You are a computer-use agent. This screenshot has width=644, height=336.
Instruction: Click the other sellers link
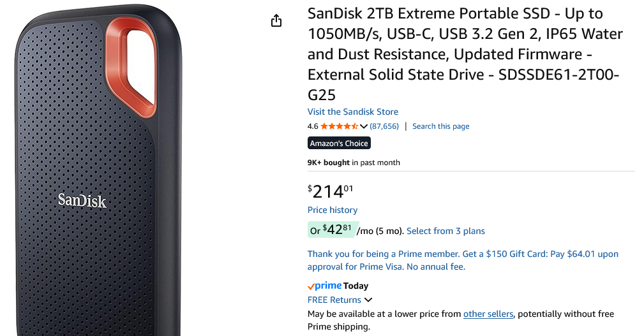pyautogui.click(x=488, y=314)
